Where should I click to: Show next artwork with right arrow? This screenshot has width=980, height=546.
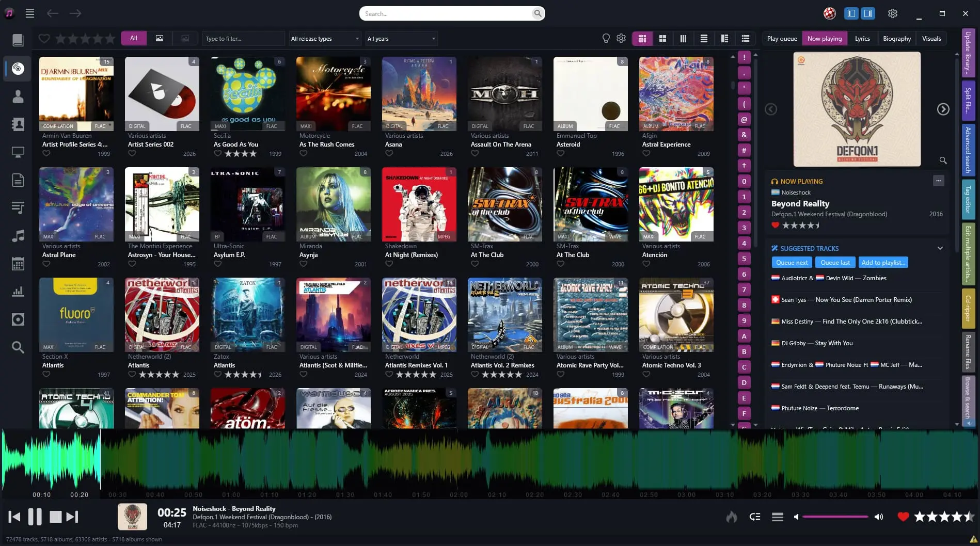[x=943, y=109]
